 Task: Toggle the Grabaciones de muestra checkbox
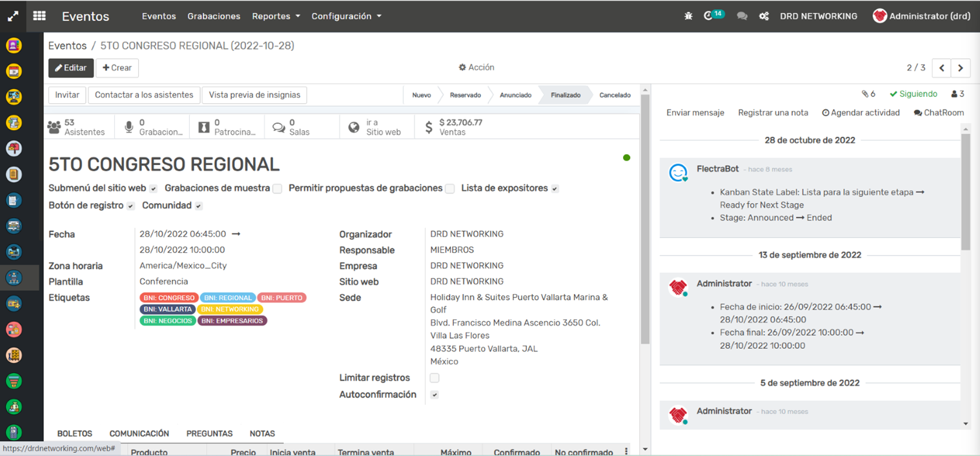[277, 188]
